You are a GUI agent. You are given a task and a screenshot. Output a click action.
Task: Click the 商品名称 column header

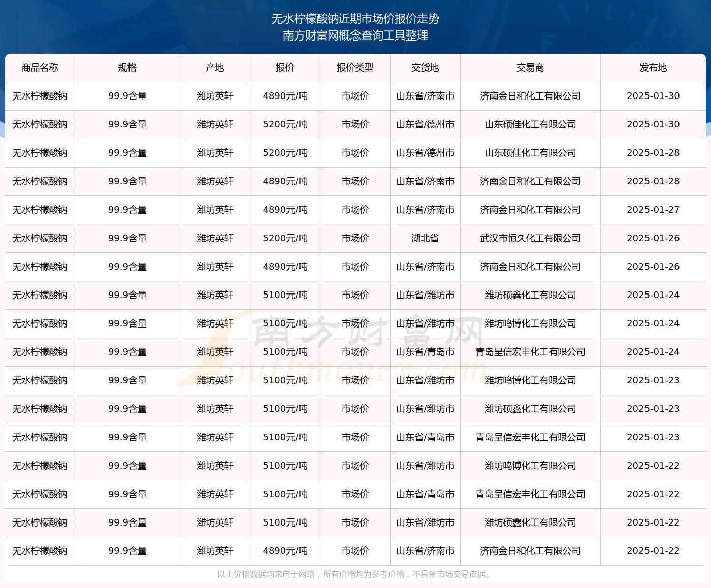(x=40, y=68)
